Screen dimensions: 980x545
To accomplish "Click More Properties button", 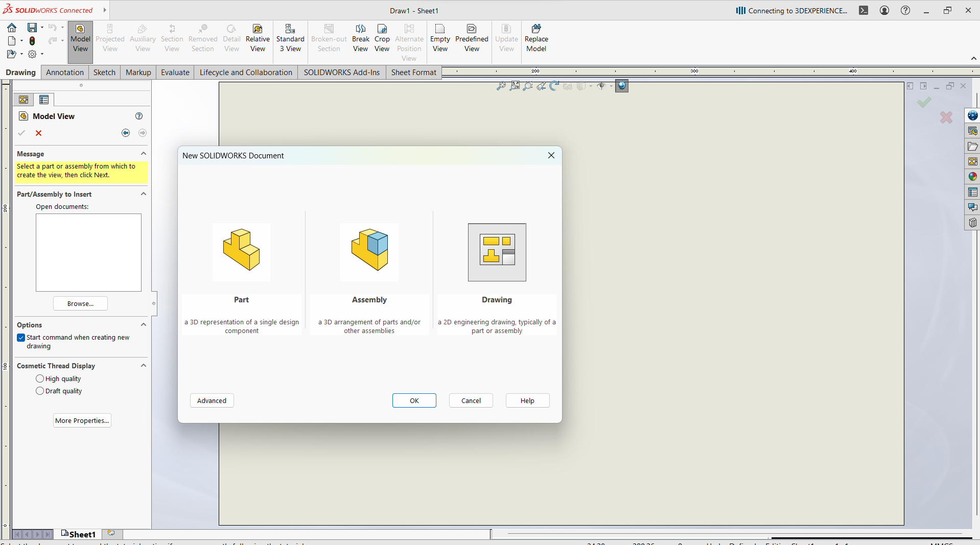I will click(82, 420).
